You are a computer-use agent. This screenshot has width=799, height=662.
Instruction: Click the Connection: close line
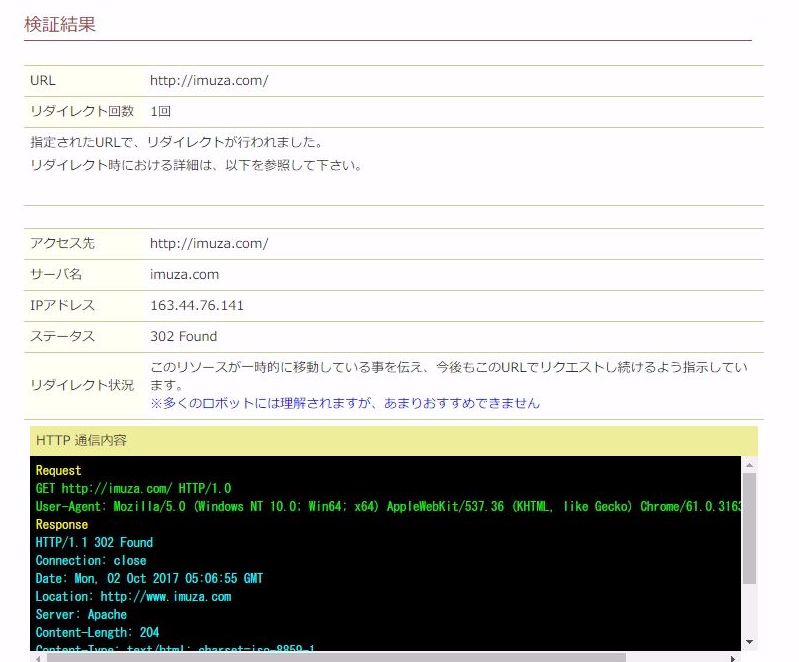[91, 561]
